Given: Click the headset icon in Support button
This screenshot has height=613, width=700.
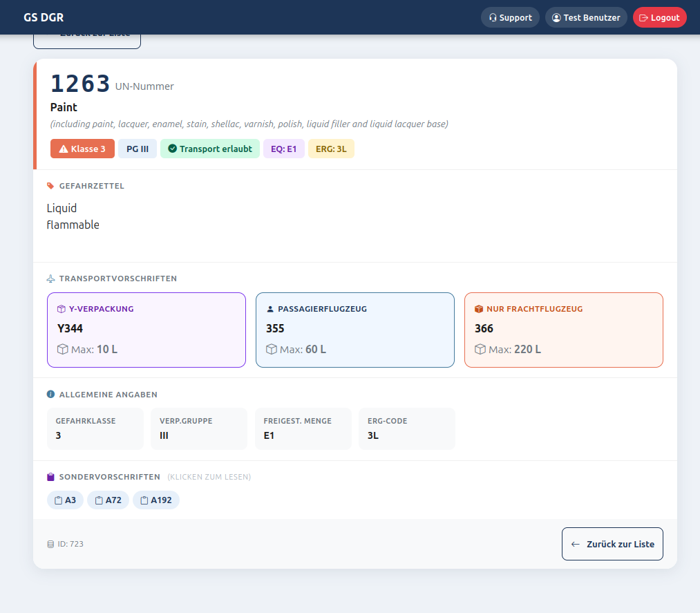Looking at the screenshot, I should coord(493,17).
